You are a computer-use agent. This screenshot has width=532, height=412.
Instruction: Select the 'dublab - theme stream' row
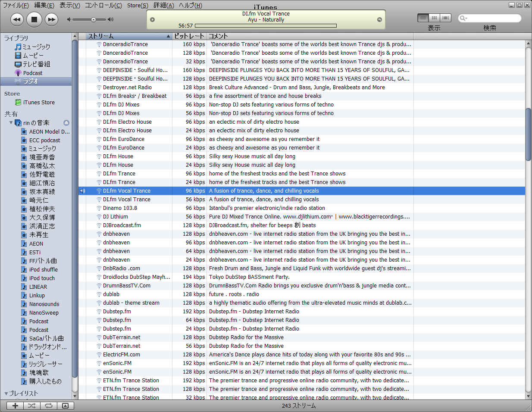pyautogui.click(x=302, y=303)
